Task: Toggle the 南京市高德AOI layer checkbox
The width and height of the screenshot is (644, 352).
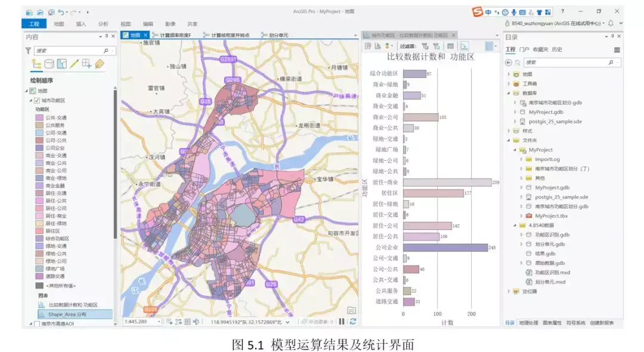Action: click(36, 323)
